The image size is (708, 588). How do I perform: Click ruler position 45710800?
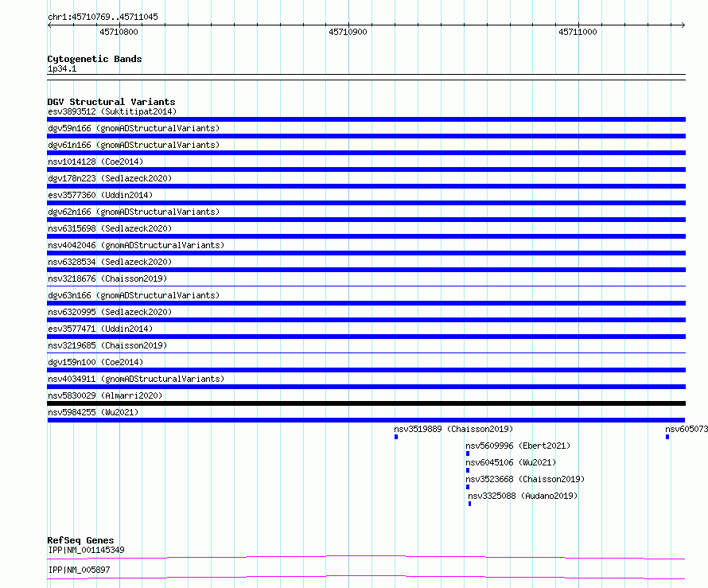click(119, 32)
